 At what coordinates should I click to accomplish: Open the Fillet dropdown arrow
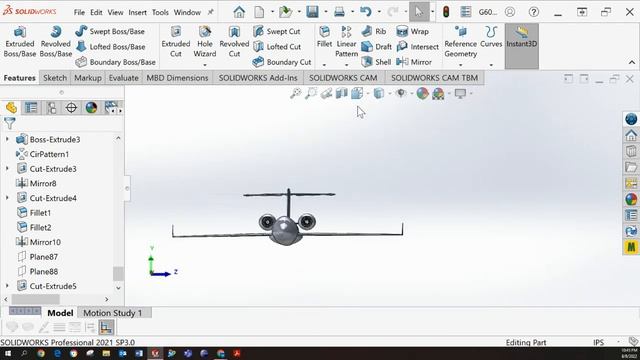[324, 65]
